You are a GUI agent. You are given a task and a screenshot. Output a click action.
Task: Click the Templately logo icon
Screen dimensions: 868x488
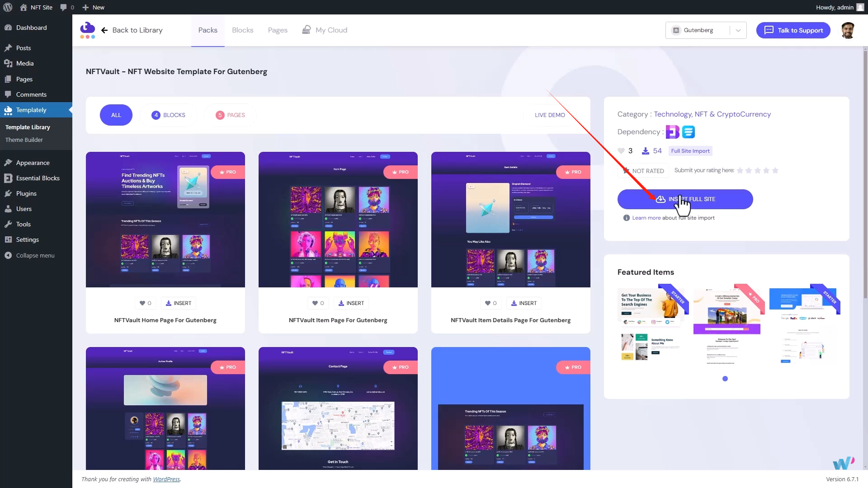[x=87, y=30]
